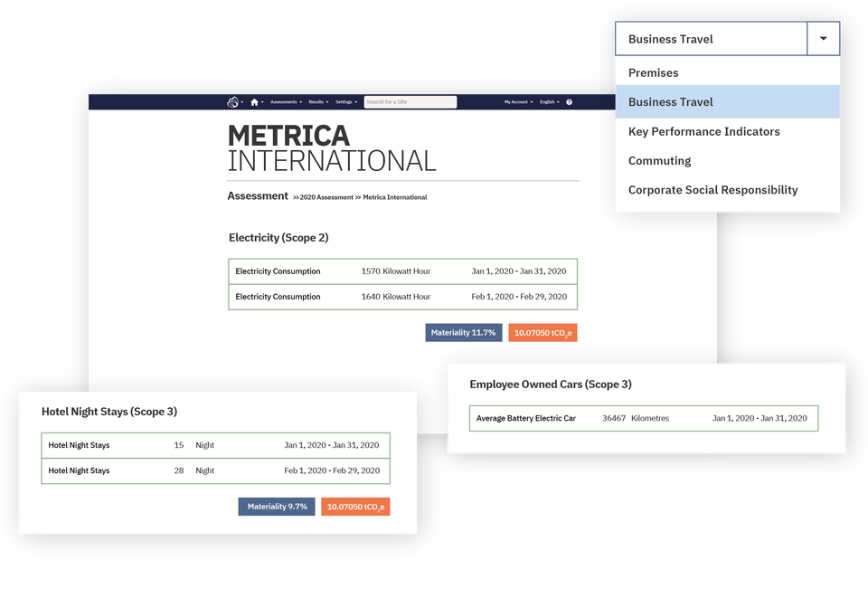Click the Home icon in the navigation bar
This screenshot has height=589, width=868.
coord(255,101)
